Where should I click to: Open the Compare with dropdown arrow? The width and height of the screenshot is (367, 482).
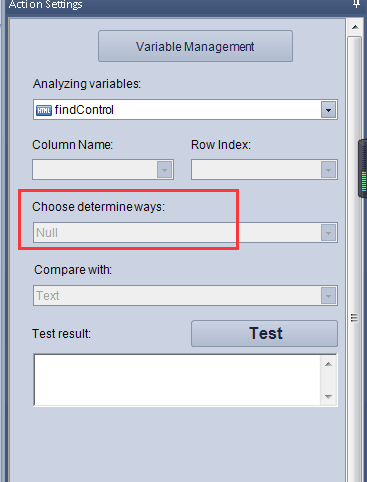(x=328, y=295)
